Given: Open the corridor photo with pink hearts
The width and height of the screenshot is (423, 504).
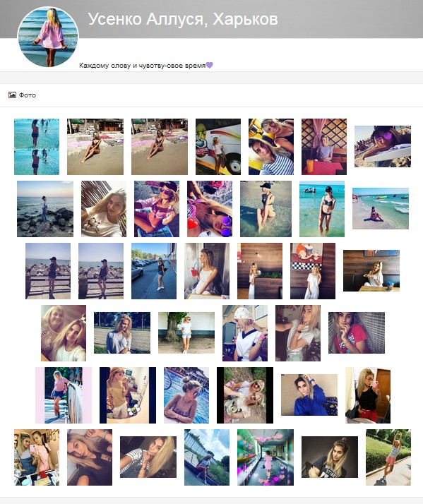Looking at the screenshot, I should coord(266,457).
